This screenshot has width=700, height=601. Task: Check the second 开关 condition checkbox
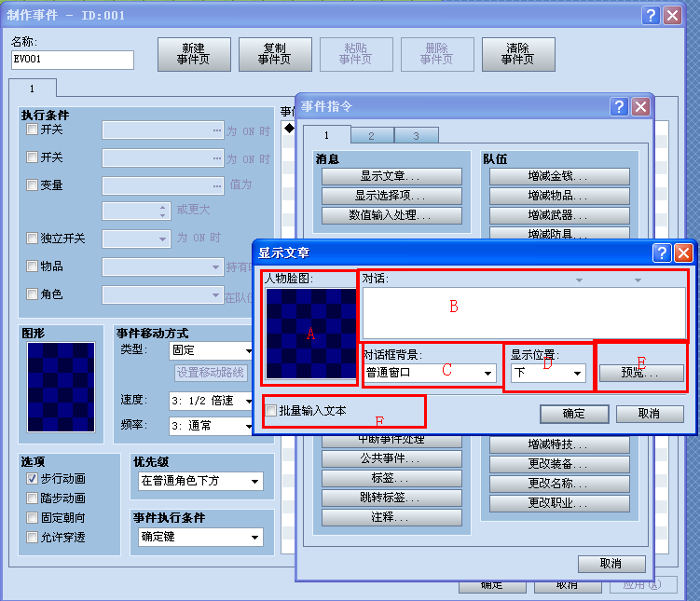[32, 157]
